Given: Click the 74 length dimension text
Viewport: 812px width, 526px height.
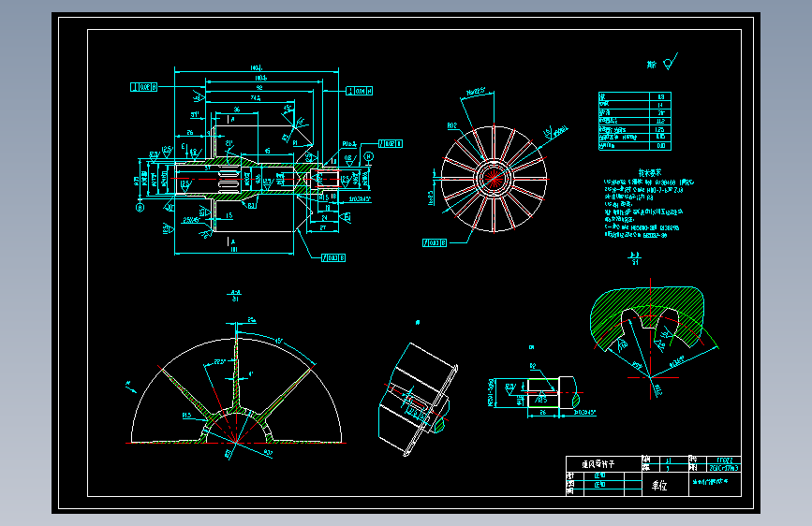Looking at the screenshot, I should click(256, 97).
